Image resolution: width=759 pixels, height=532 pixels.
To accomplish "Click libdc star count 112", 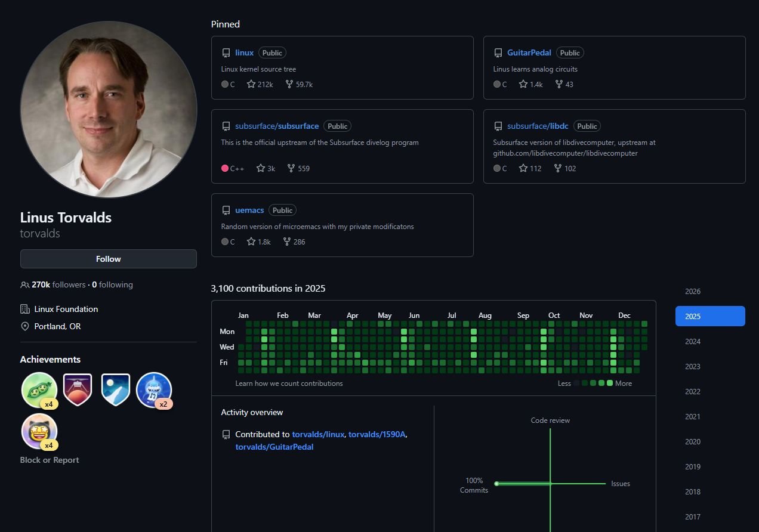I will pyautogui.click(x=530, y=168).
